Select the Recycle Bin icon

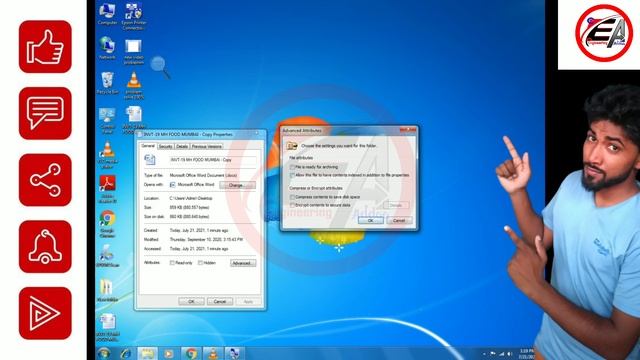coord(107,83)
